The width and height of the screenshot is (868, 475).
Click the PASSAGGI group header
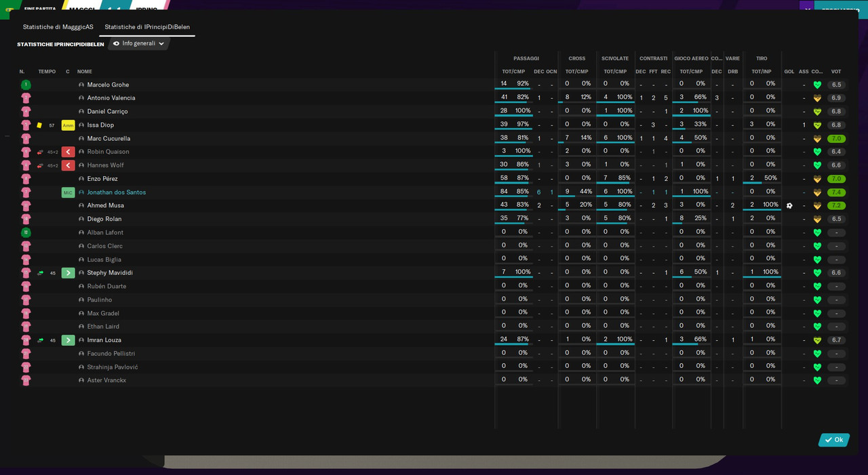(x=526, y=58)
